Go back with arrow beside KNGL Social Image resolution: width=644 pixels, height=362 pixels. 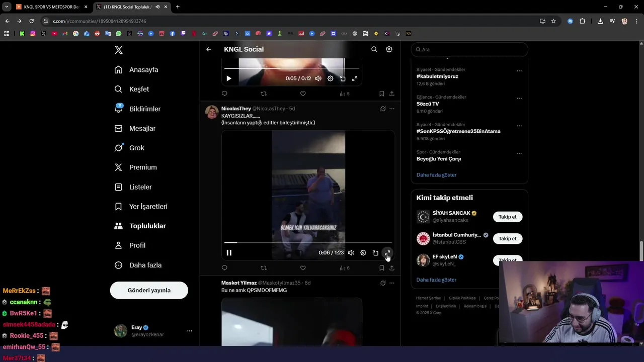(208, 49)
